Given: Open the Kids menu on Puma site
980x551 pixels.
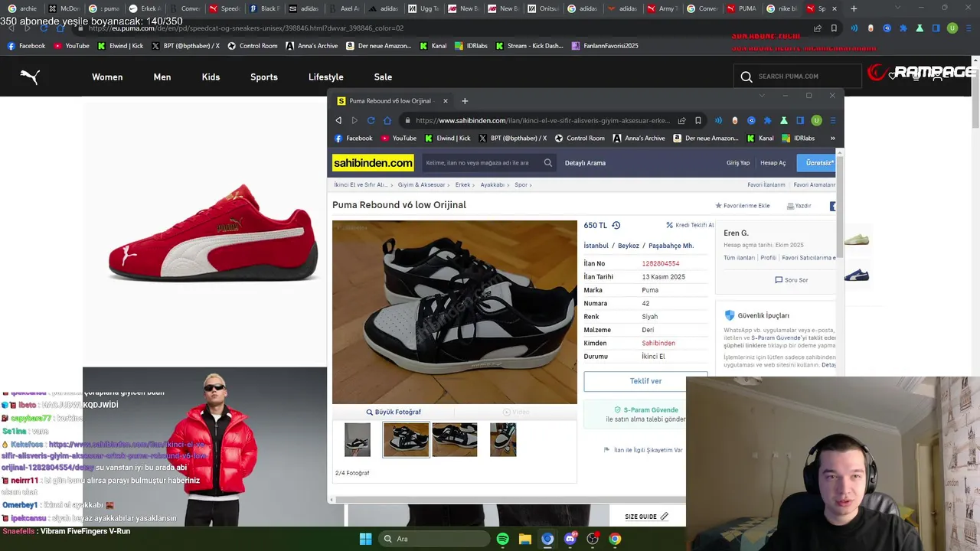Looking at the screenshot, I should pos(211,77).
